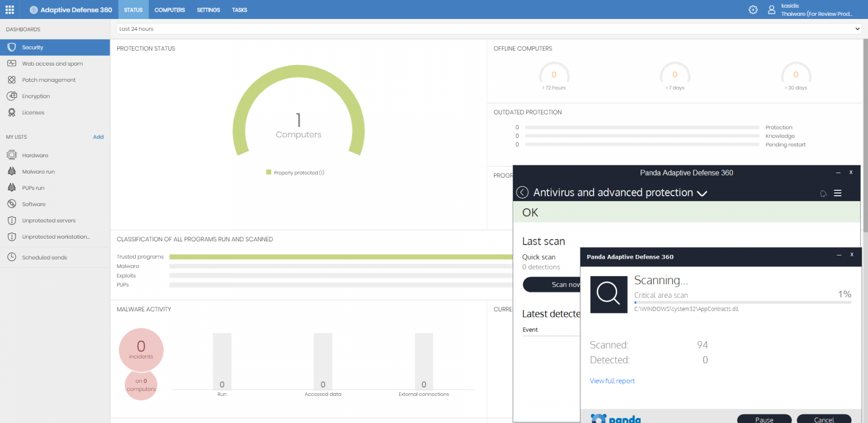The image size is (868, 423).
Task: Click the kasidis account name
Action: (x=790, y=6)
